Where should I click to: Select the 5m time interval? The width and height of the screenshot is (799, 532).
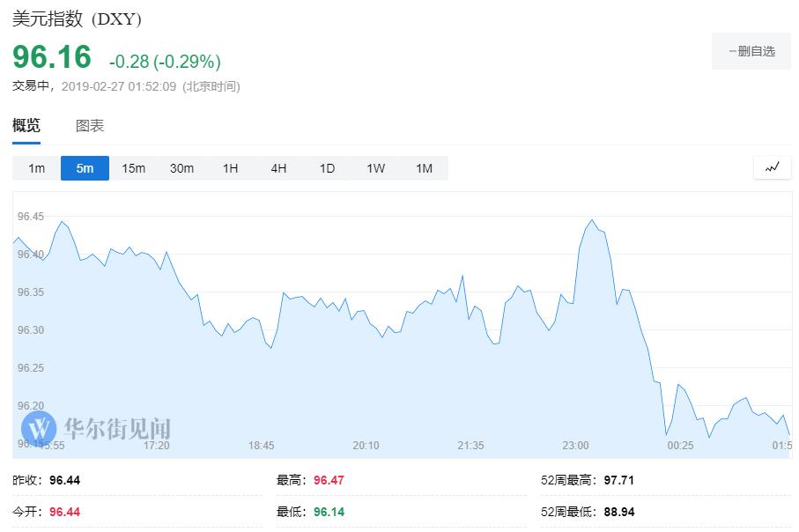(x=85, y=168)
